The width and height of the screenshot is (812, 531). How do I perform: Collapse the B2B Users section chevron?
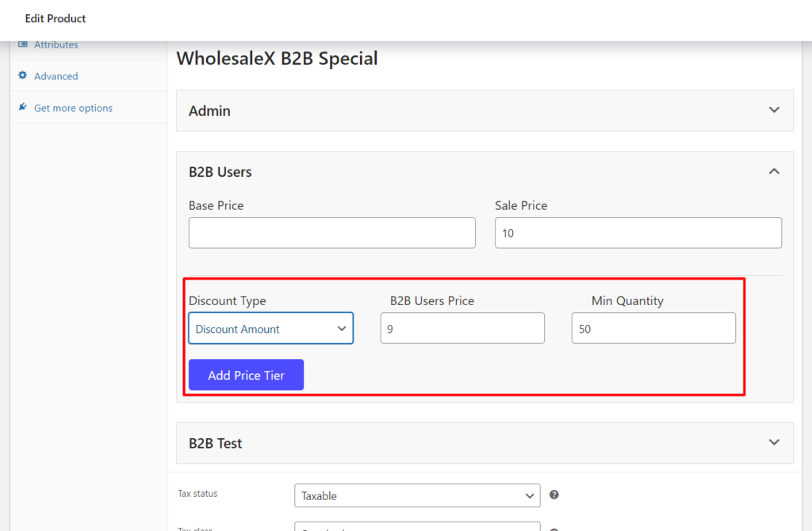[x=774, y=171]
